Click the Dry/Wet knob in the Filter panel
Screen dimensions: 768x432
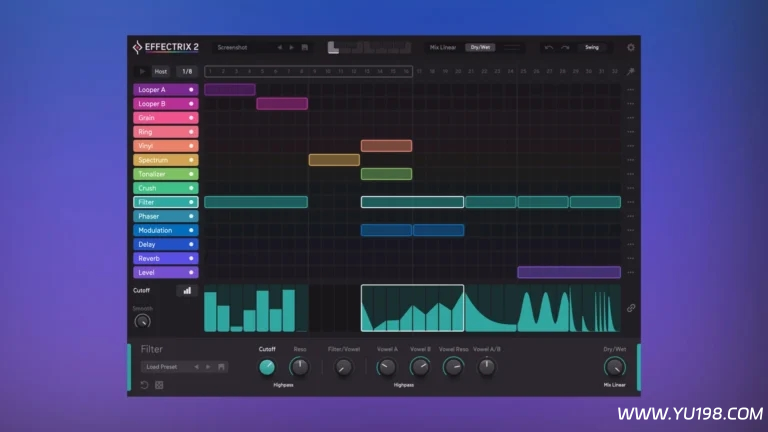point(614,367)
